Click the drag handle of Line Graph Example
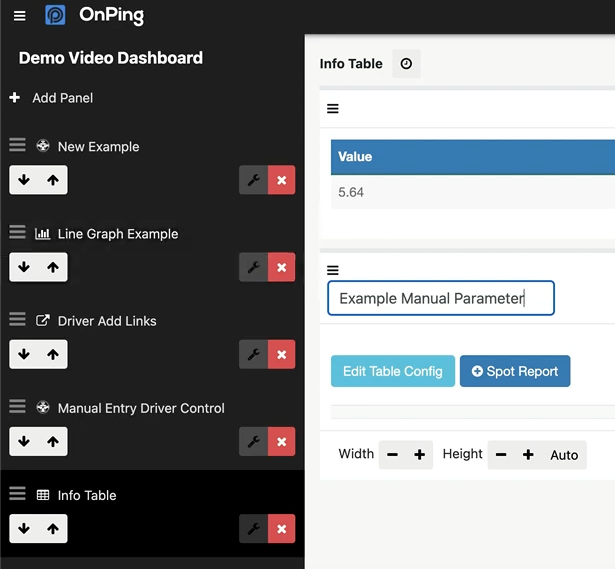Image resolution: width=615 pixels, height=569 pixels. click(18, 232)
